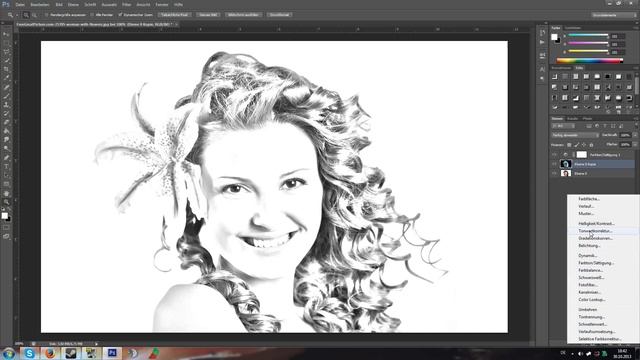Open the collapsed History panel icon

pyautogui.click(x=542, y=33)
